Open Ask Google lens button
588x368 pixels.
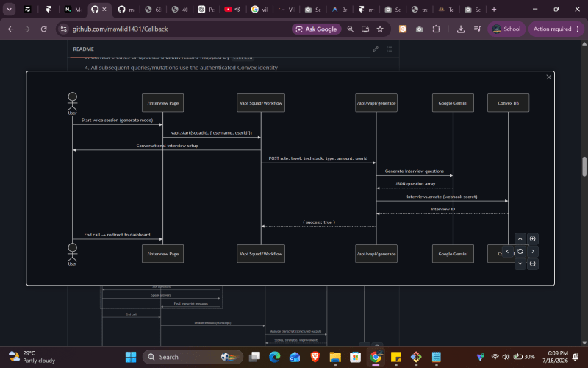pyautogui.click(x=317, y=29)
